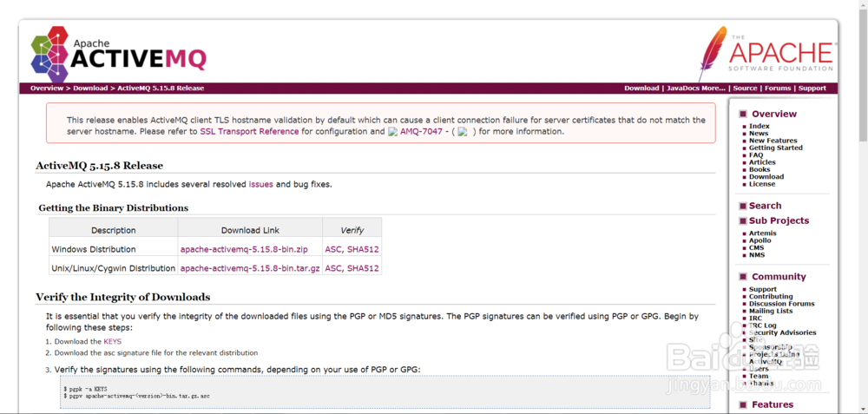868x414 pixels.
Task: Open Apollo sub project link
Action: coord(760,240)
